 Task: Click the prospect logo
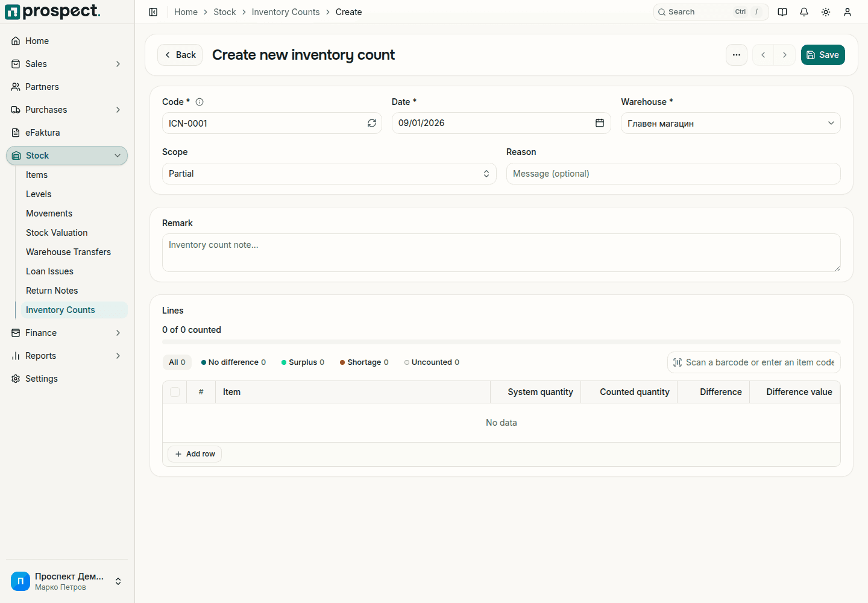(52, 11)
